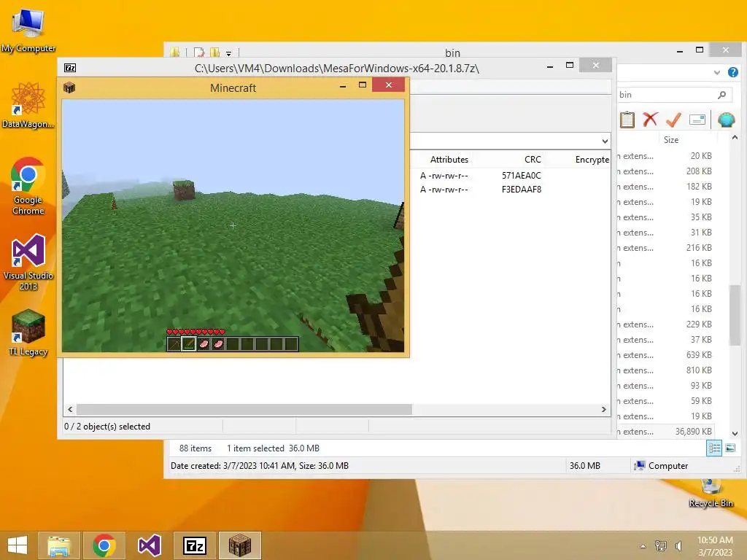The image size is (747, 560).
Task: Click the Paste clipboard icon in bin window
Action: (627, 120)
